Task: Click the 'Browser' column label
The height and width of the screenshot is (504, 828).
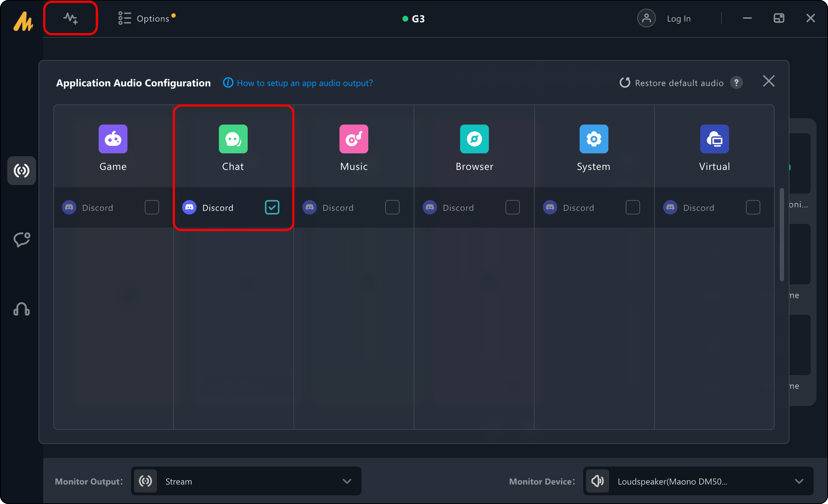Action: click(x=474, y=167)
